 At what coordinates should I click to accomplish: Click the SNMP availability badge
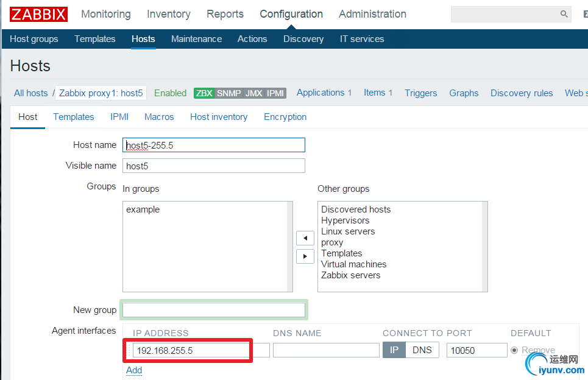click(x=228, y=93)
